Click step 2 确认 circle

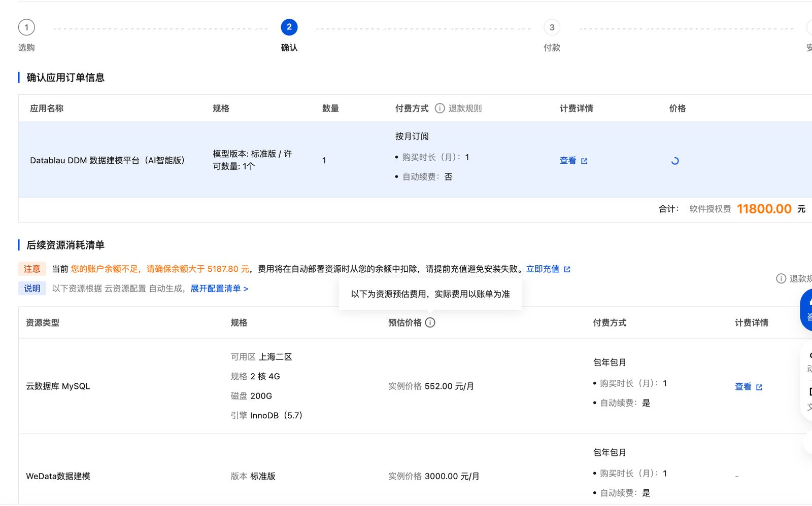click(x=289, y=27)
